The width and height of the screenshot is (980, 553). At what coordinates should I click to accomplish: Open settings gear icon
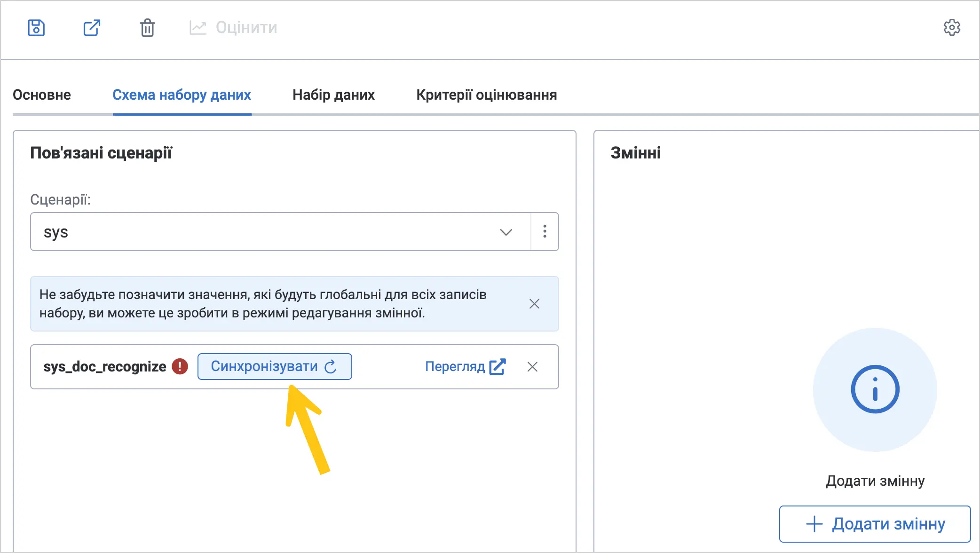(952, 27)
